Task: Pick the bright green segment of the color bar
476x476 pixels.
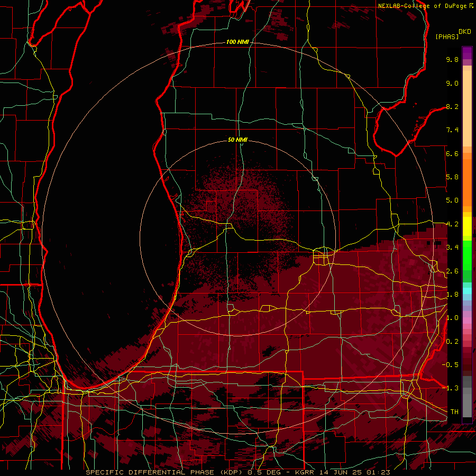Action: [467, 257]
